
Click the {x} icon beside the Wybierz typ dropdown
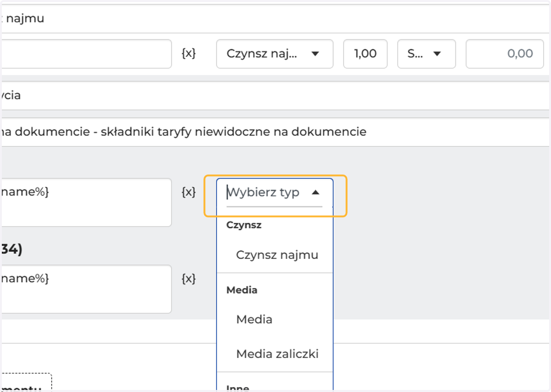189,192
